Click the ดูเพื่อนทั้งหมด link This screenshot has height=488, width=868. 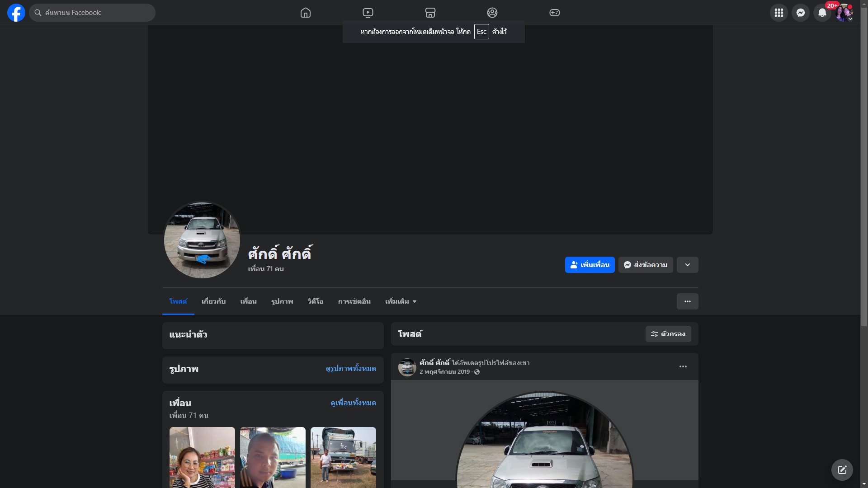(x=353, y=403)
